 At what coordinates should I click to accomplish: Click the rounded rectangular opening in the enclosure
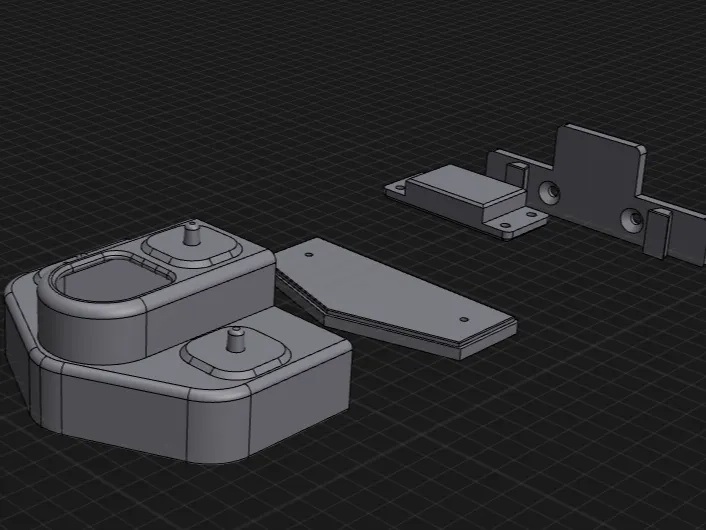coord(115,280)
